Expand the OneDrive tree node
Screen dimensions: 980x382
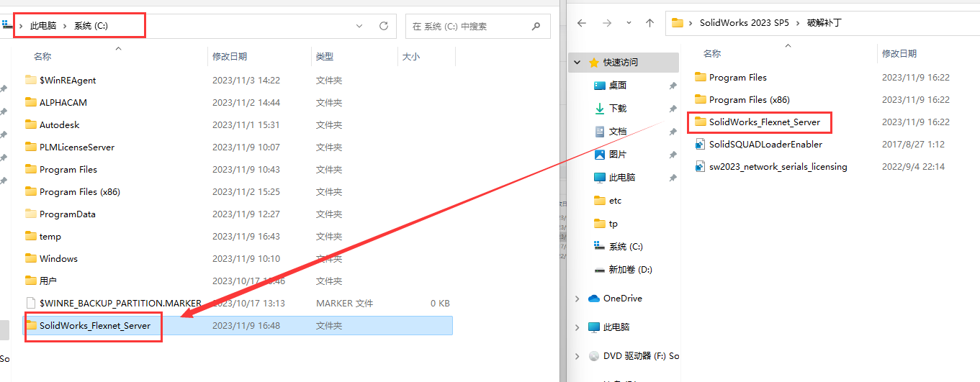(577, 299)
